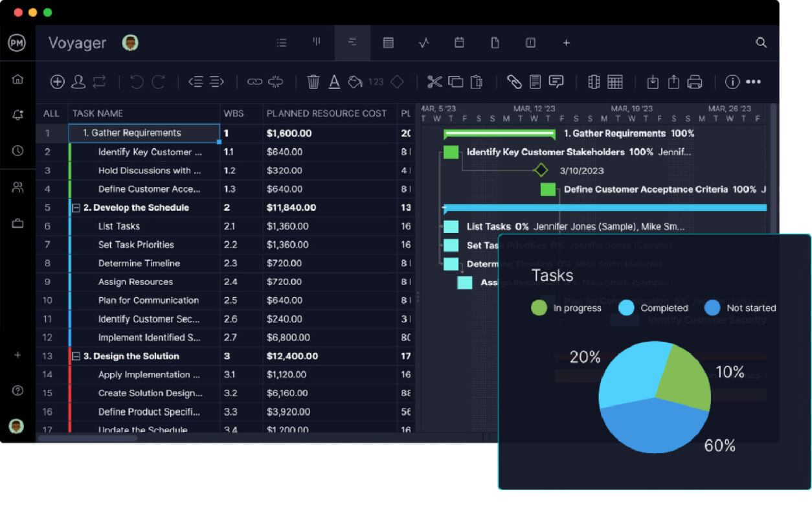Toggle the In progress legend item
Viewport: 812px width, 518px height.
[x=566, y=308]
